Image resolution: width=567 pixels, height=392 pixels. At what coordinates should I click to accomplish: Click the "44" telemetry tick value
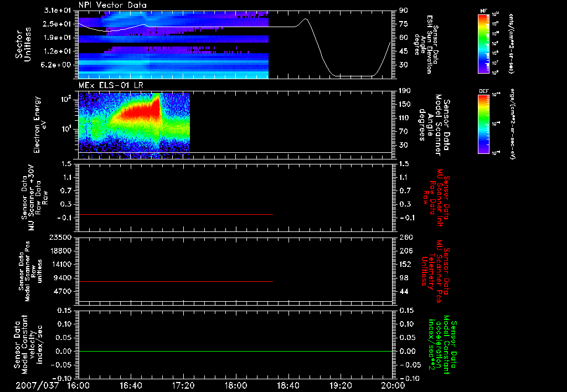404,291
